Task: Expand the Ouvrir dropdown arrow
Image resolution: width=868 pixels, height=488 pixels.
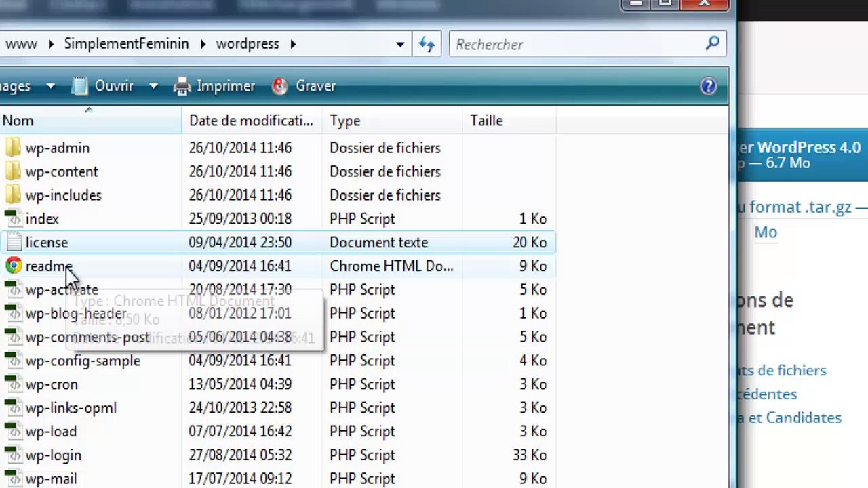Action: tap(153, 86)
